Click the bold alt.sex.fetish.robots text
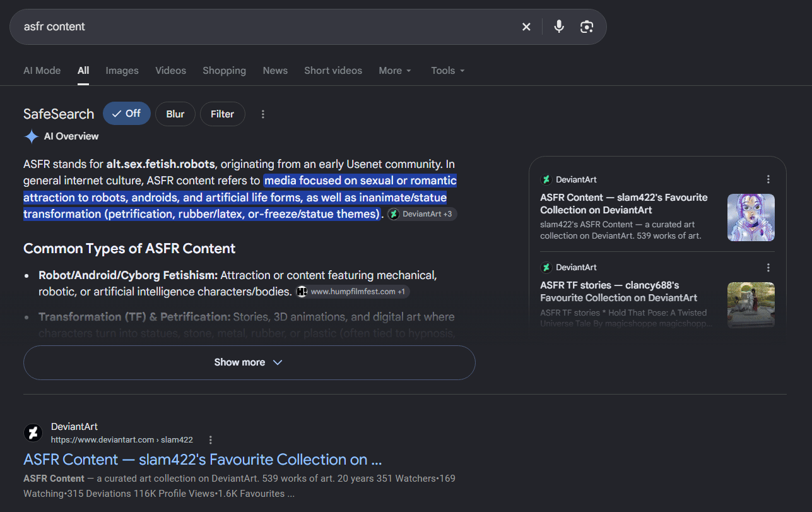The height and width of the screenshot is (512, 812). (161, 164)
